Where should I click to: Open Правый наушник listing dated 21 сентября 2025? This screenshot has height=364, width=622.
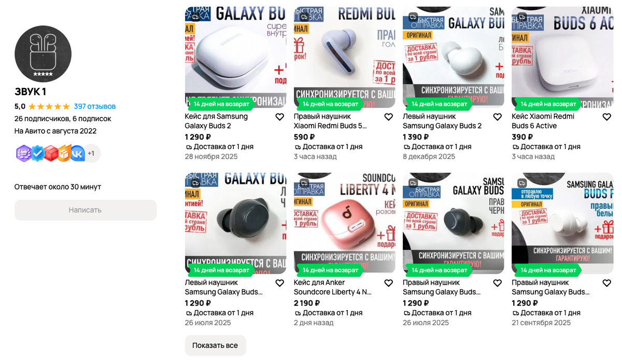click(x=550, y=287)
